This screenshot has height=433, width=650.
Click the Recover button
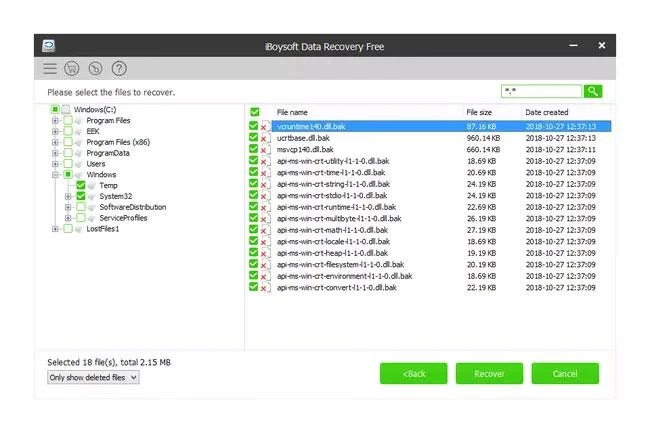pyautogui.click(x=489, y=374)
